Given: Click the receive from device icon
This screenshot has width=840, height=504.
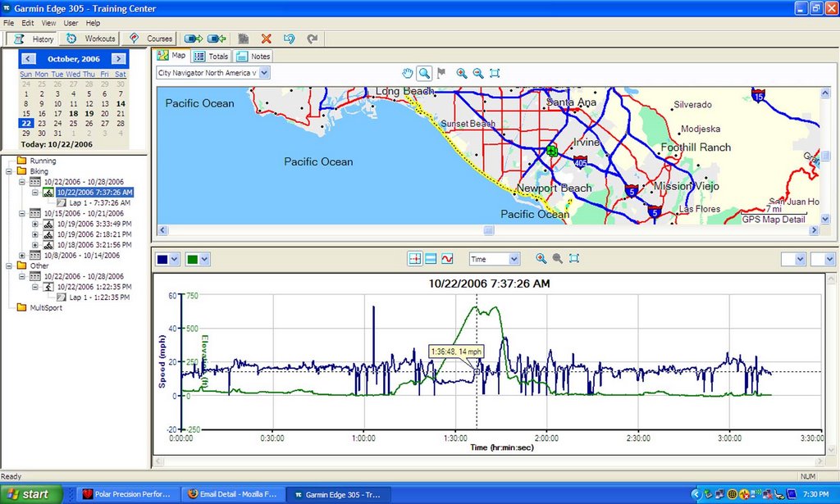Looking at the screenshot, I should click(x=217, y=39).
